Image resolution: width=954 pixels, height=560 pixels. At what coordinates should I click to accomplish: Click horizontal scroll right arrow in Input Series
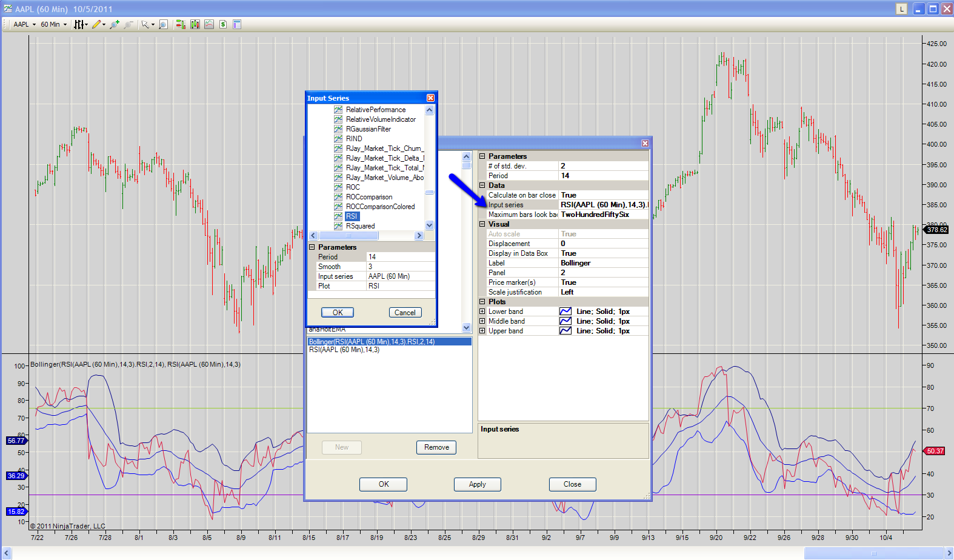(419, 235)
